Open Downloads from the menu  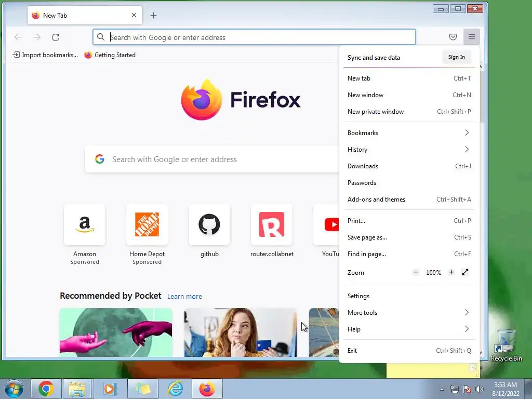coord(409,166)
